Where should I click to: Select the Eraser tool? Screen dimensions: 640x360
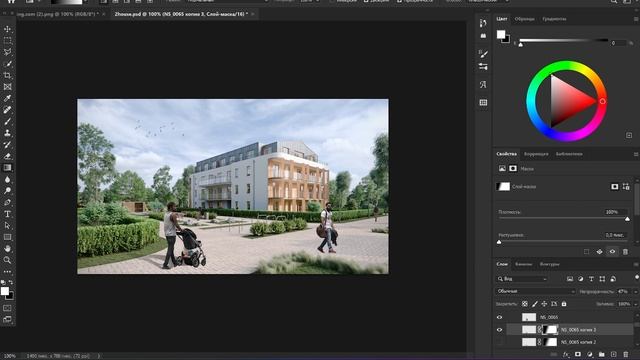tap(7, 156)
